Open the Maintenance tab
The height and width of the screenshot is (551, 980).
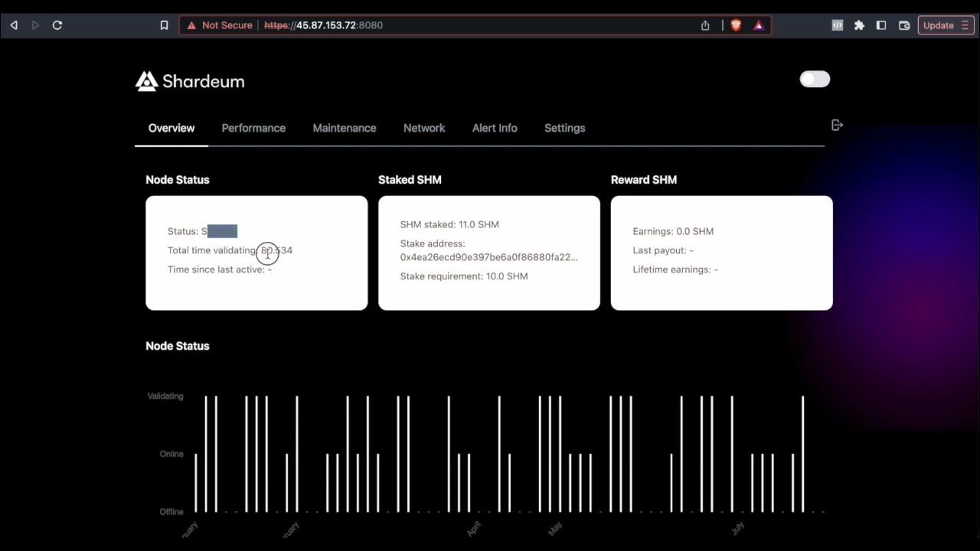pyautogui.click(x=345, y=128)
